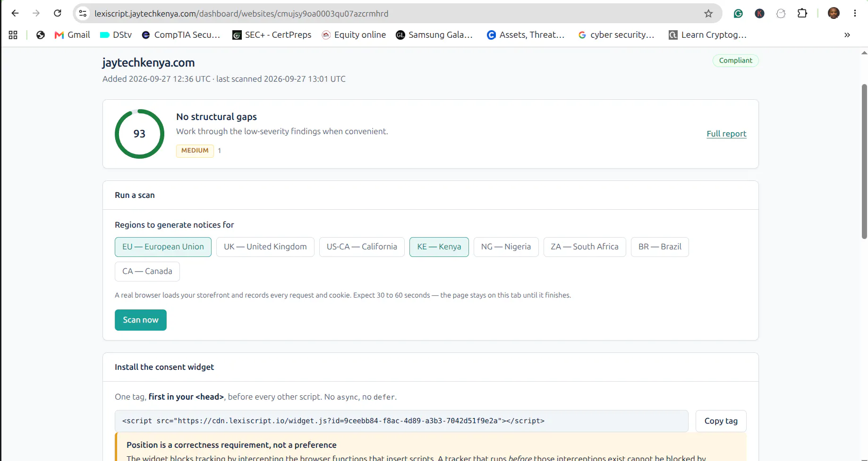Copy the widget script tag
The width and height of the screenshot is (868, 461).
(x=721, y=421)
